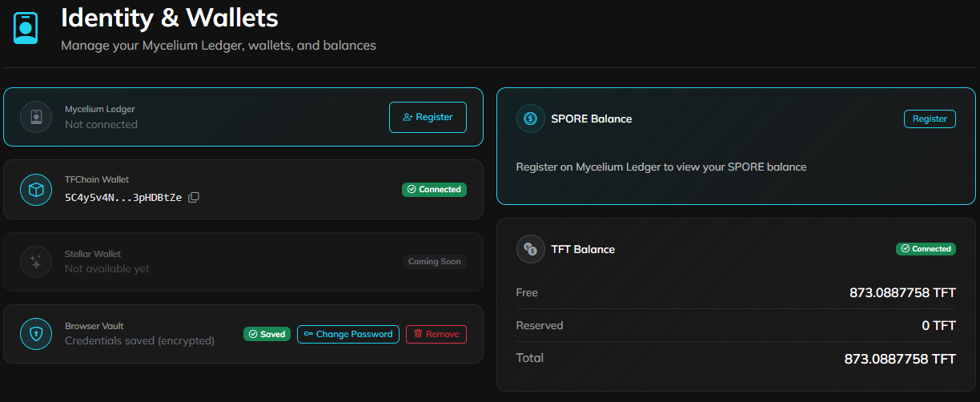Click the Mycelium Ledger label

pos(100,109)
